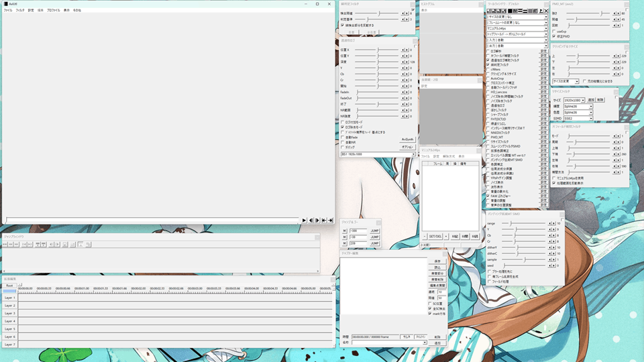
Task: Play the video in AviUtl main window
Action: [304, 221]
